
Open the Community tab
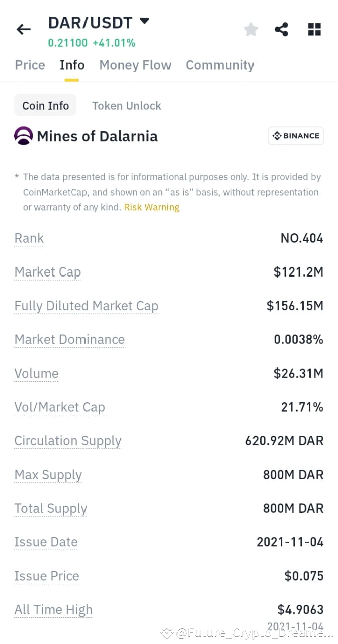click(x=220, y=65)
